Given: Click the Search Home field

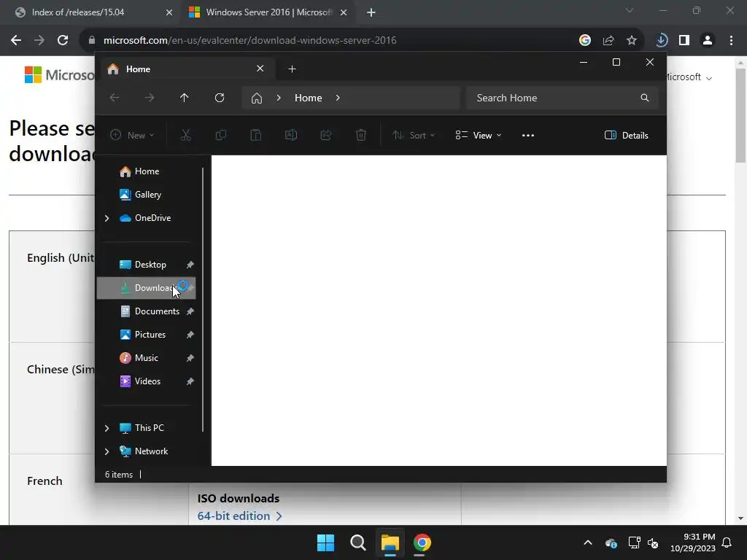Looking at the screenshot, I should [x=562, y=98].
